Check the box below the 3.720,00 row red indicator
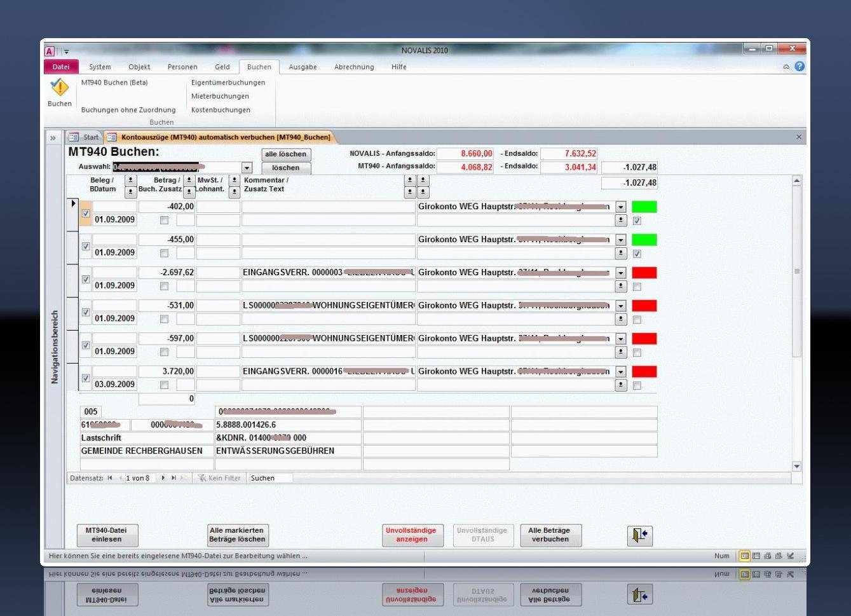The image size is (851, 616). click(637, 385)
